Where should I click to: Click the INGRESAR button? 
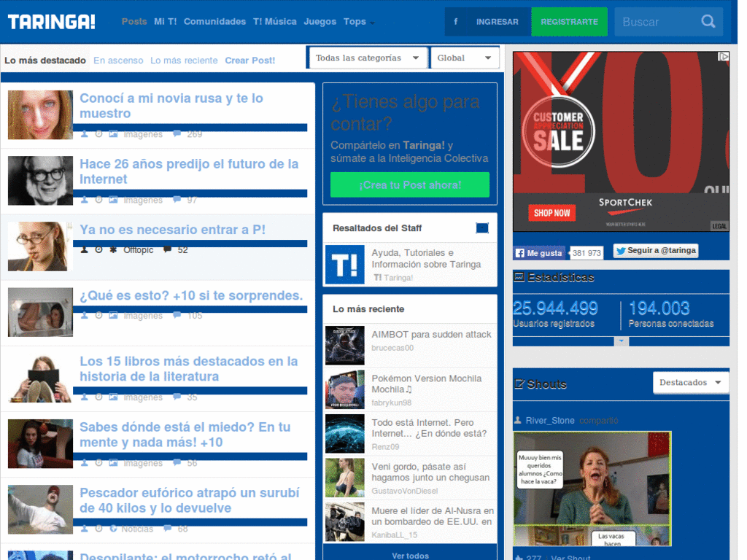click(x=498, y=22)
